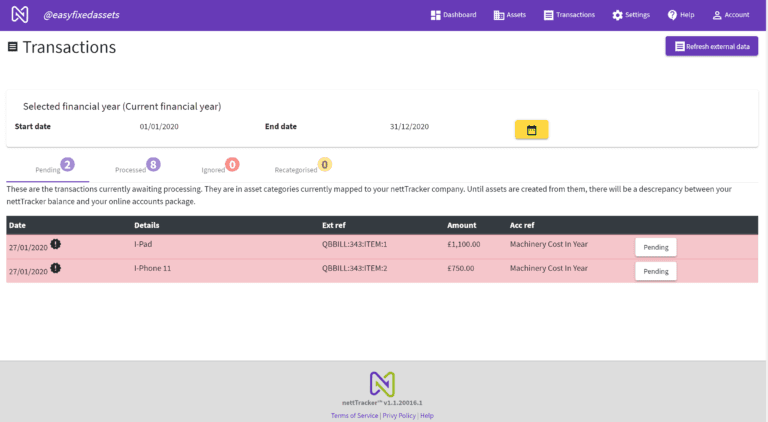Click the Details column header

tap(146, 225)
